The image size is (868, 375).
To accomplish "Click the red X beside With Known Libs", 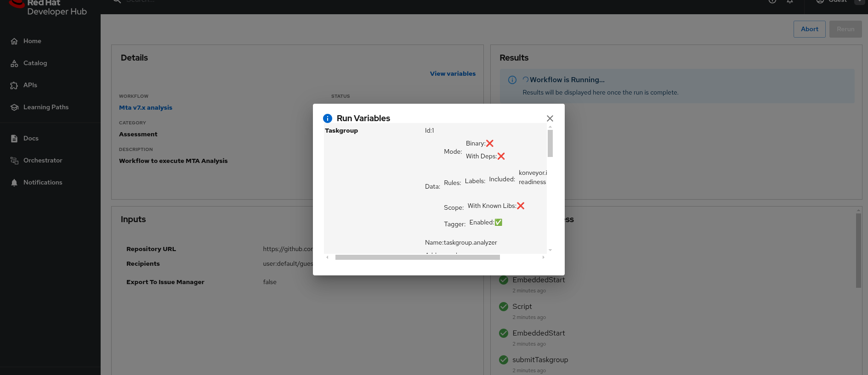I will [x=521, y=206].
